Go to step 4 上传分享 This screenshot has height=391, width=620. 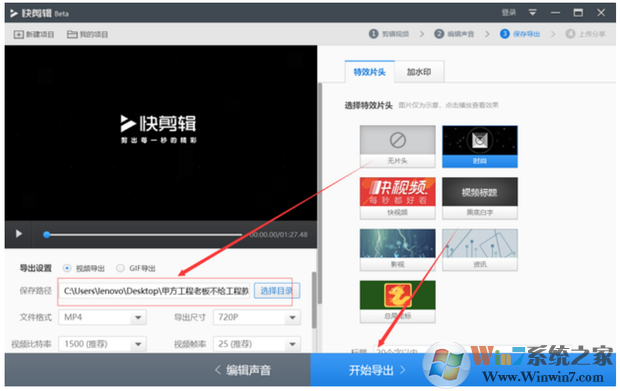click(586, 34)
